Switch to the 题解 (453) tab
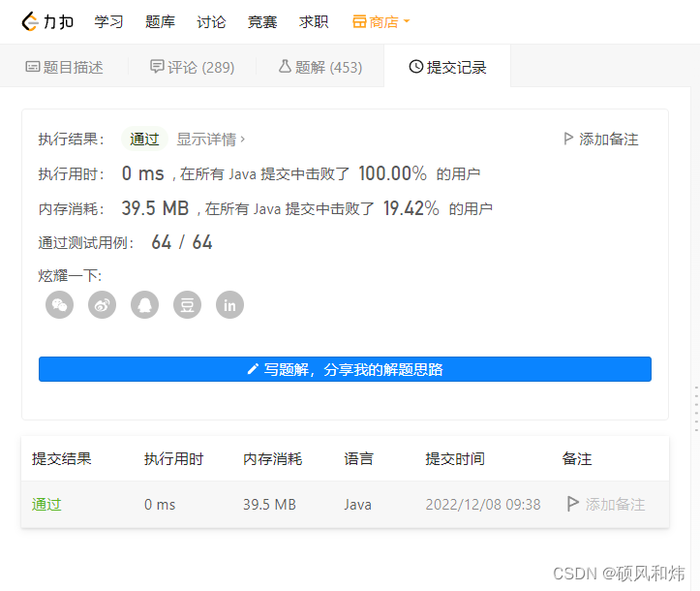This screenshot has width=700, height=591. coord(320,67)
